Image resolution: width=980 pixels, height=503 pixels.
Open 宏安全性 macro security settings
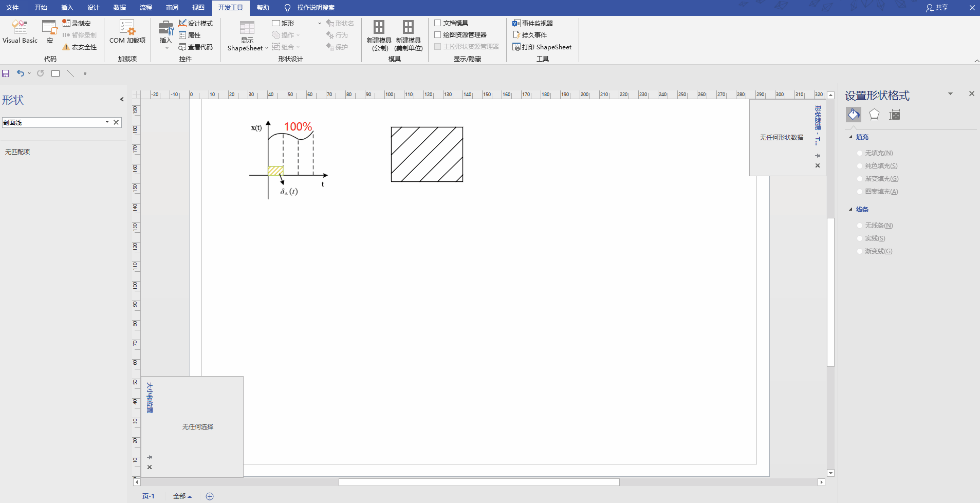click(x=80, y=47)
